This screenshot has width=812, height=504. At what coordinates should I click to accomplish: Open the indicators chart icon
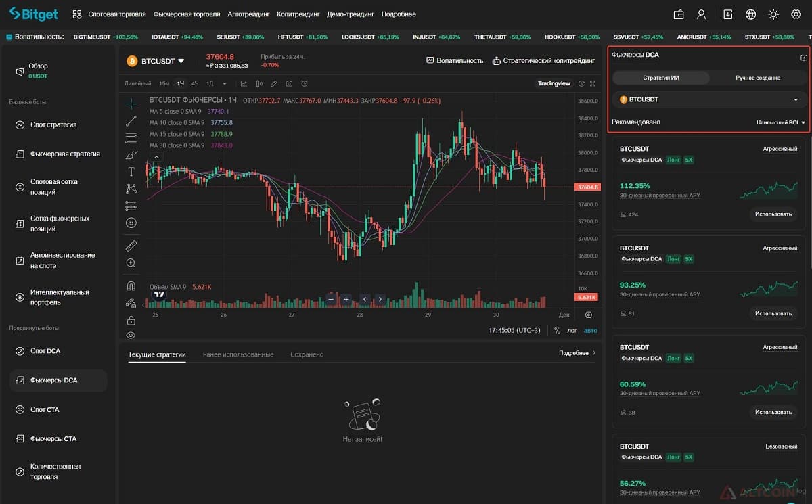click(x=244, y=83)
